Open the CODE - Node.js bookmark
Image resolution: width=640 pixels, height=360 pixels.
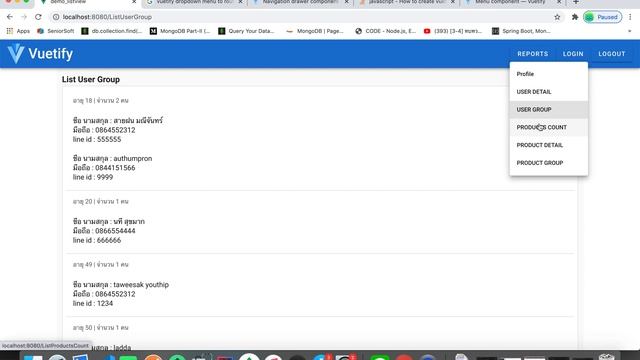pyautogui.click(x=385, y=31)
